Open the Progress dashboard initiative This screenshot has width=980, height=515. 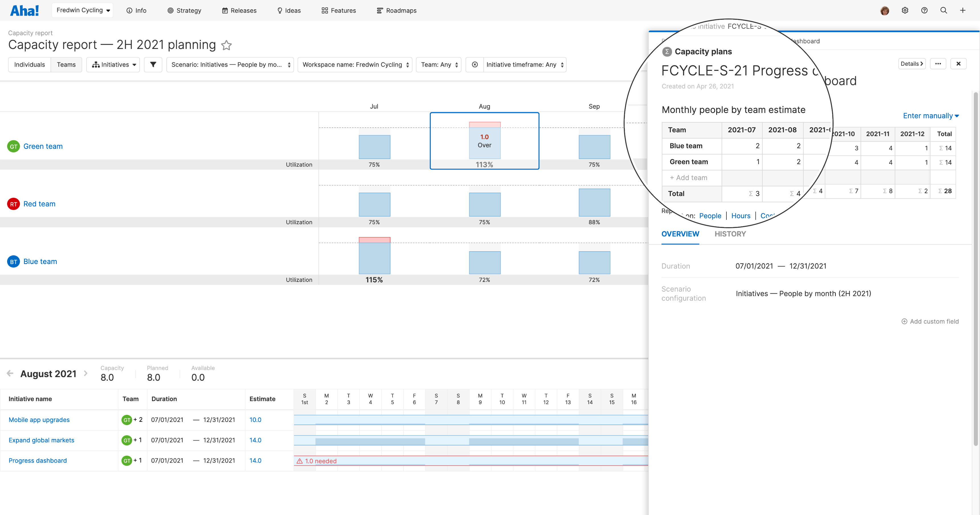click(38, 460)
